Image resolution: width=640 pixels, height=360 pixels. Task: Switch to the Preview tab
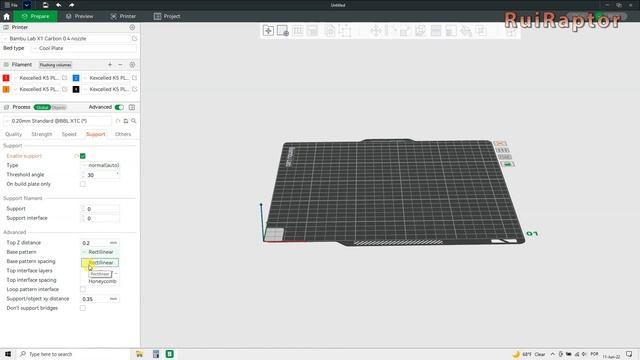[x=80, y=16]
